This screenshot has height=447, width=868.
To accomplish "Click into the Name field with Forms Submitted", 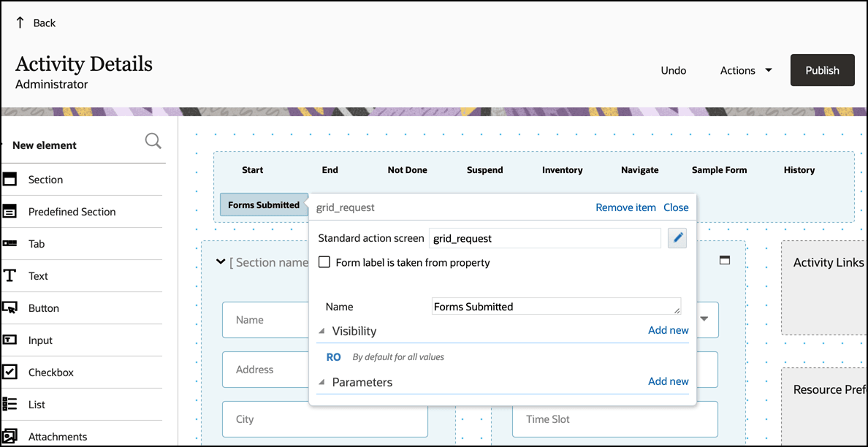I will (x=556, y=307).
